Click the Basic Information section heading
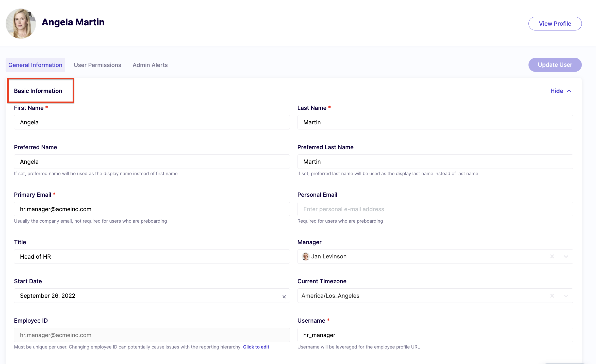This screenshot has height=364, width=596. (38, 91)
